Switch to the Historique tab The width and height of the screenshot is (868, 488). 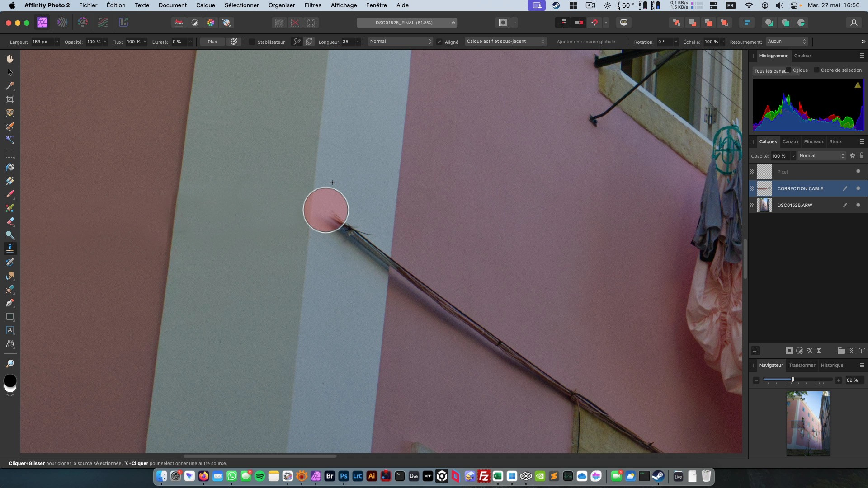pyautogui.click(x=832, y=365)
